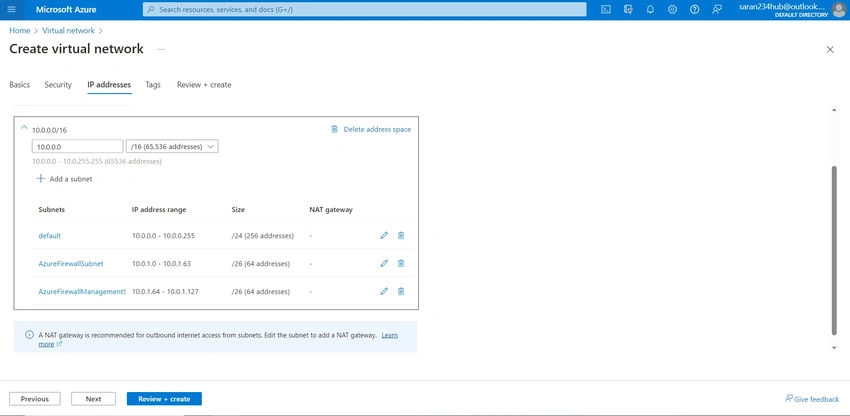Click the scrollbar up arrow
Image resolution: width=850 pixels, height=416 pixels.
point(834,111)
